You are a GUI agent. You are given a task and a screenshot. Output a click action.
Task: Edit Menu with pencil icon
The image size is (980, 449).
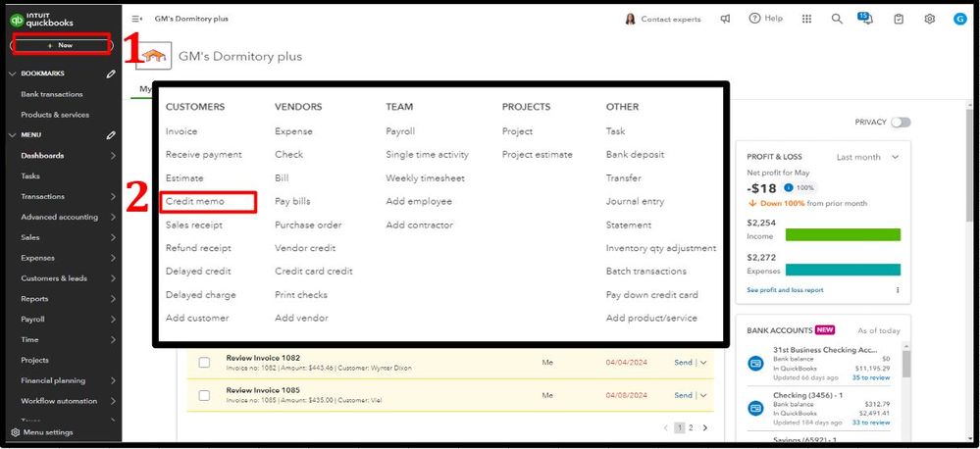click(111, 135)
